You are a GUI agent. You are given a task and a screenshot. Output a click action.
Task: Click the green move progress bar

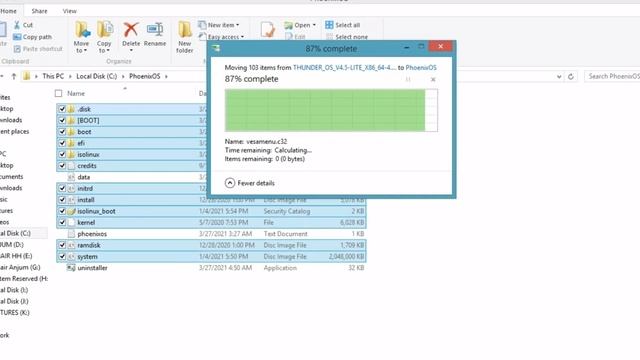[331, 110]
